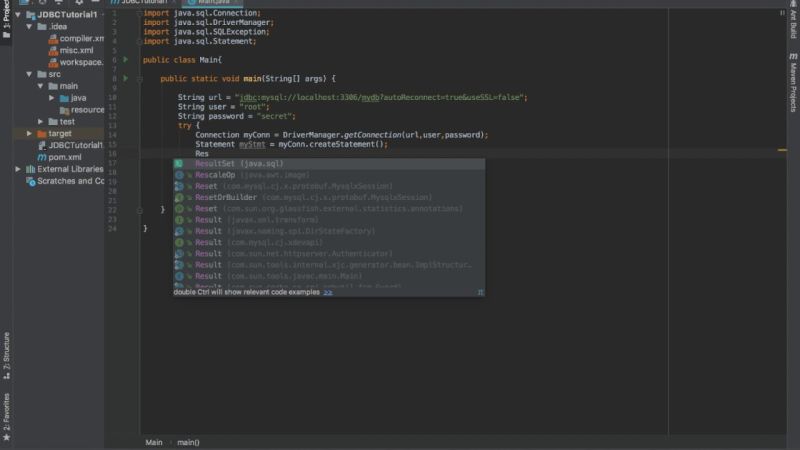Choose RescaleOp completion suggestion
Viewport: 800px width, 450px height.
pyautogui.click(x=329, y=175)
